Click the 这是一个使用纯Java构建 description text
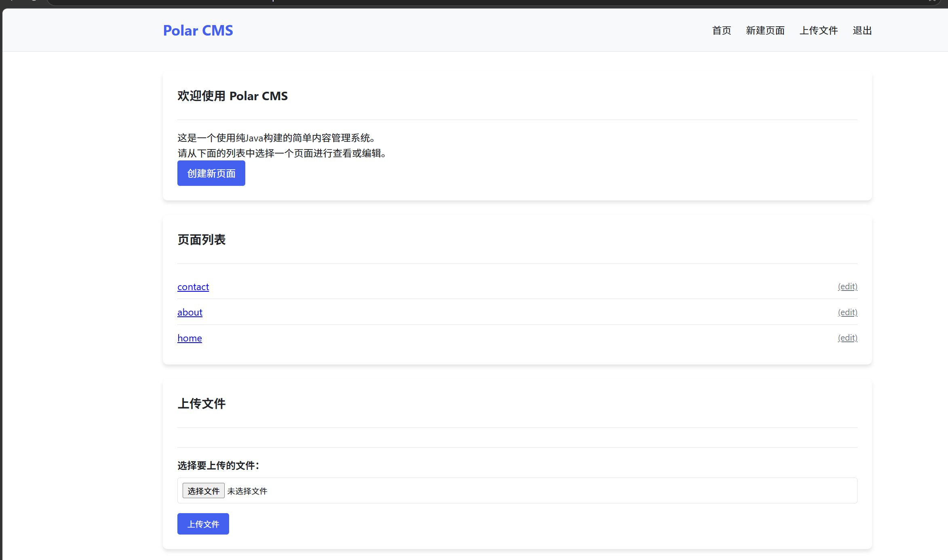 (277, 138)
